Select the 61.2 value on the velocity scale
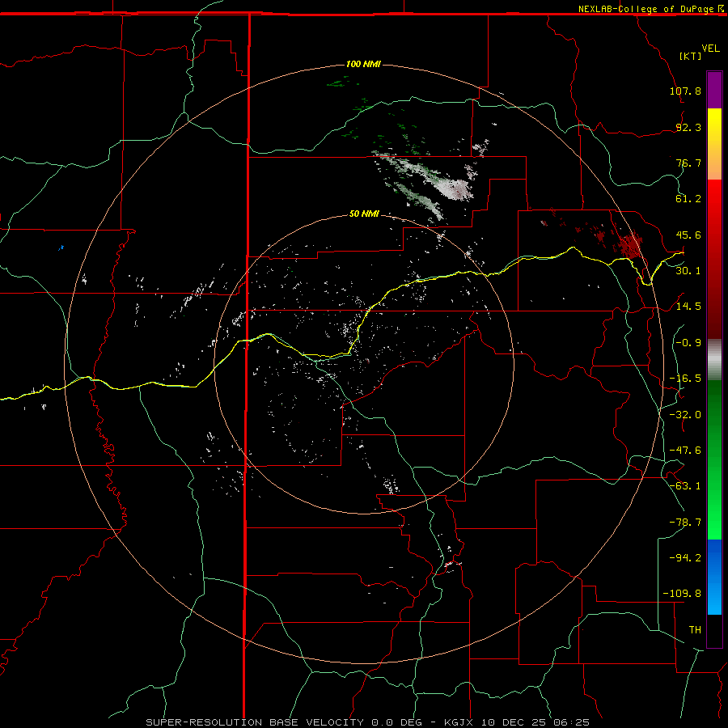This screenshot has width=728, height=728. pyautogui.click(x=688, y=199)
